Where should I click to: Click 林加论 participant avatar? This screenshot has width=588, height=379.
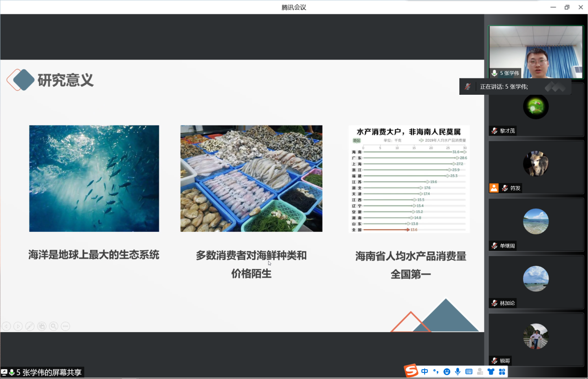point(536,278)
